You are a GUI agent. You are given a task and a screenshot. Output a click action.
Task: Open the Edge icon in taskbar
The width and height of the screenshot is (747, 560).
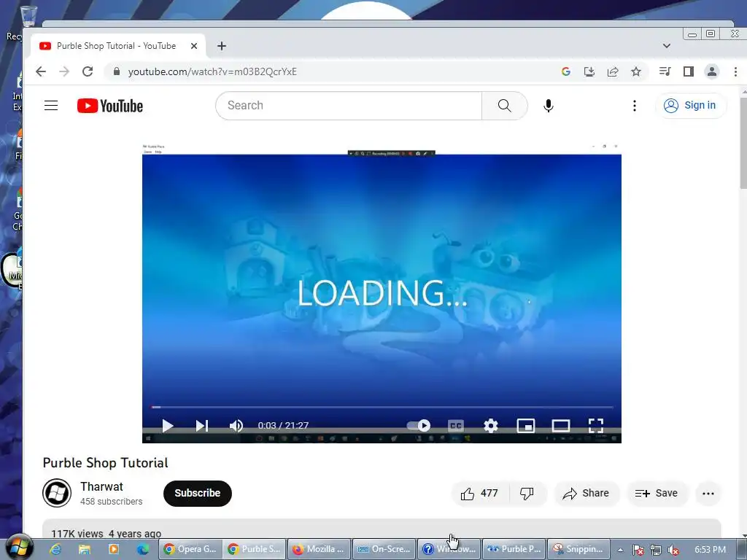pyautogui.click(x=143, y=549)
